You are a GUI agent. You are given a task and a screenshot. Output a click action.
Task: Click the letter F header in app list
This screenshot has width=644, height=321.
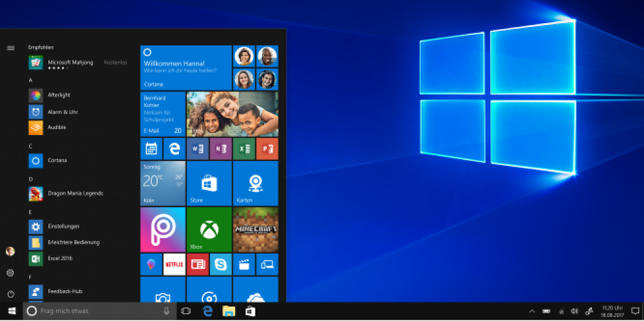coord(30,277)
